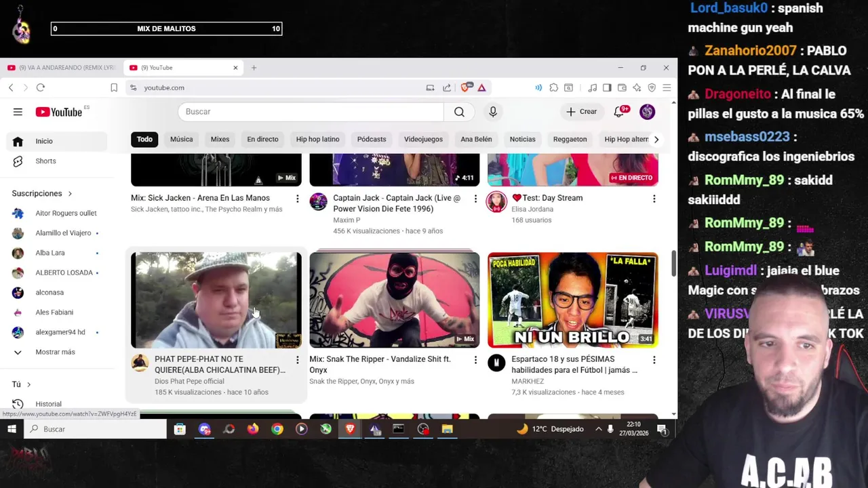
Task: Click the Crear button
Action: pyautogui.click(x=582, y=112)
